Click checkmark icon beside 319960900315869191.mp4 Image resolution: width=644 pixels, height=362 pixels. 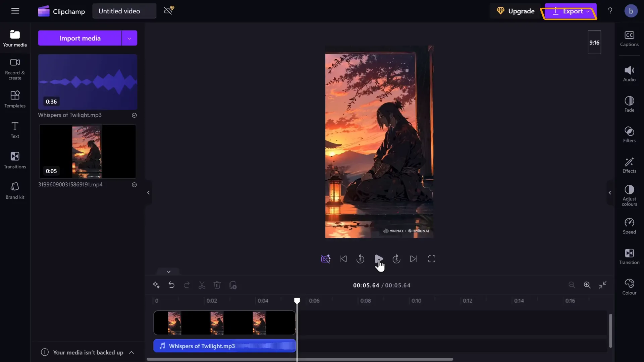pyautogui.click(x=134, y=185)
